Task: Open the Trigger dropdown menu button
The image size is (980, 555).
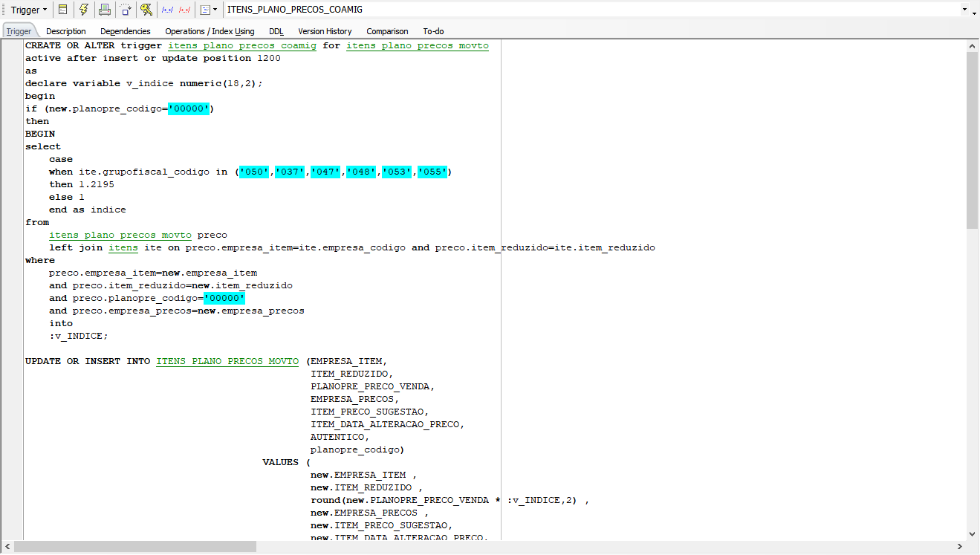Action: tap(29, 10)
